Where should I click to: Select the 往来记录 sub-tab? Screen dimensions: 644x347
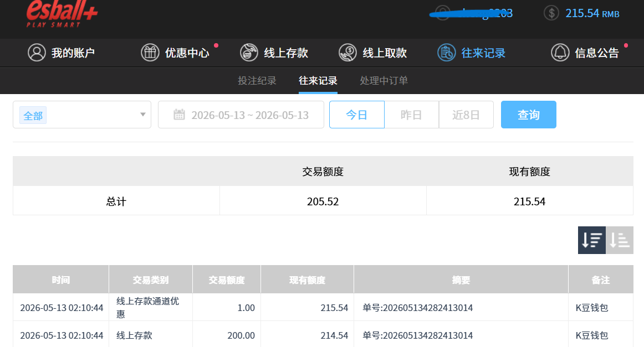point(318,80)
